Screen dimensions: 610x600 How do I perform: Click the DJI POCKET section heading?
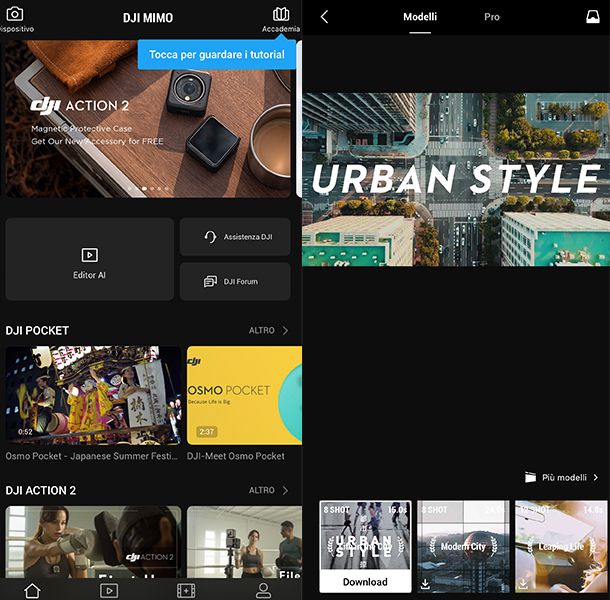(x=37, y=331)
